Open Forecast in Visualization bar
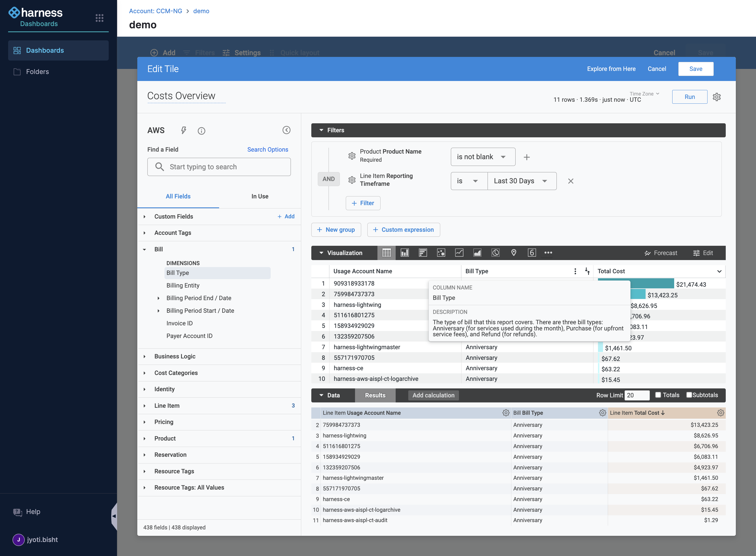756x556 pixels. [661, 253]
